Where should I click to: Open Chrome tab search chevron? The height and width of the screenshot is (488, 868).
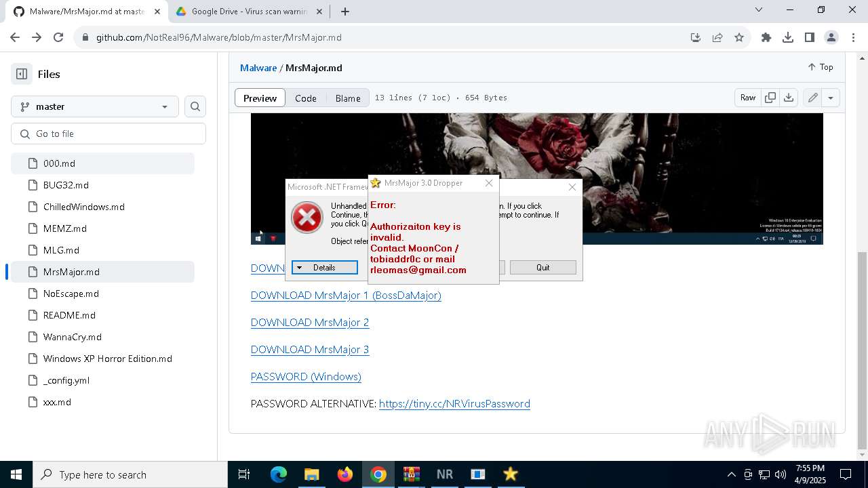pyautogui.click(x=759, y=10)
